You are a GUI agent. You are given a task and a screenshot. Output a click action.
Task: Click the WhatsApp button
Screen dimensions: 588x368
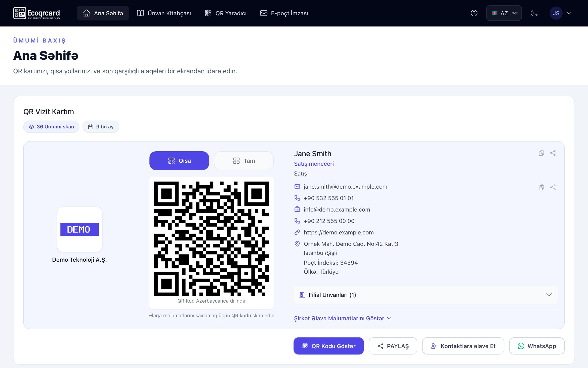[537, 346]
